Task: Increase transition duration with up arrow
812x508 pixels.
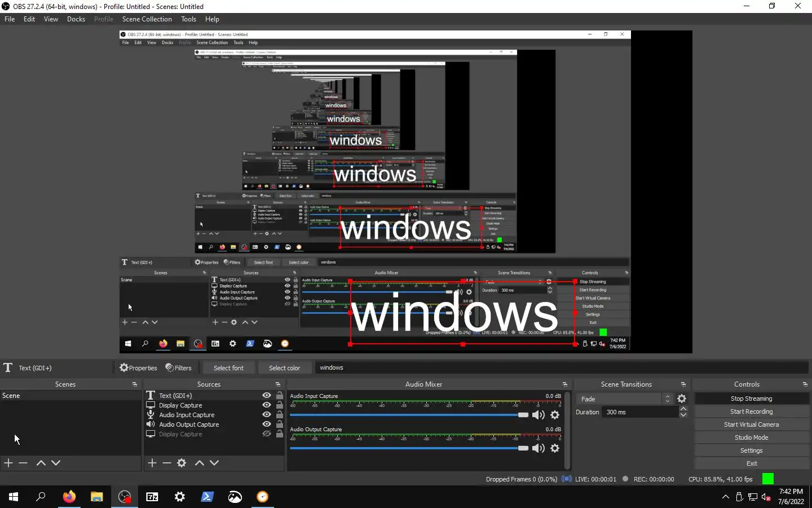Action: tap(683, 409)
